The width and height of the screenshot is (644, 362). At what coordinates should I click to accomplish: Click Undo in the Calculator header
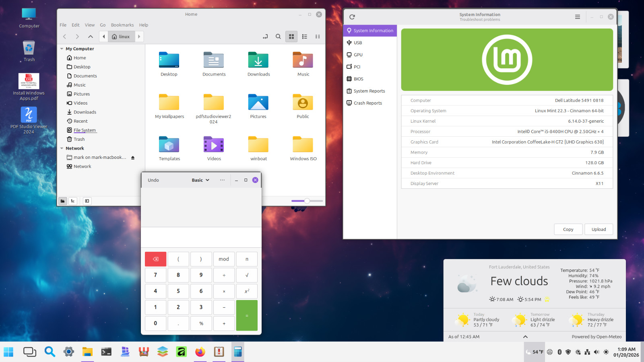click(153, 180)
